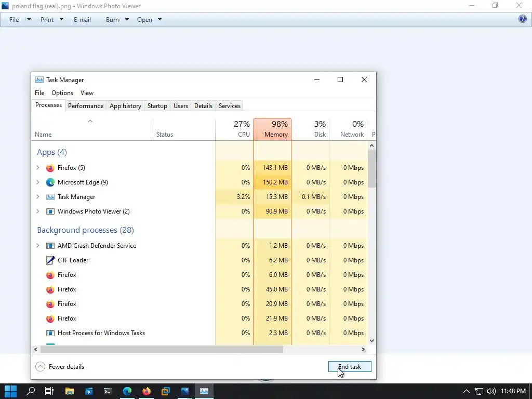Open File Explorer from the taskbar
The height and width of the screenshot is (399, 532).
69,391
